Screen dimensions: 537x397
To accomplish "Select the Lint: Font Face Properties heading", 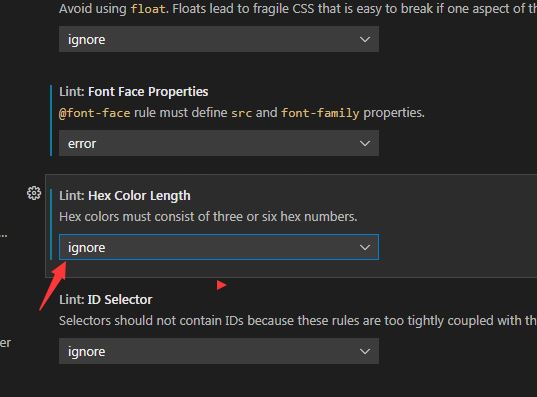I will coord(134,92).
